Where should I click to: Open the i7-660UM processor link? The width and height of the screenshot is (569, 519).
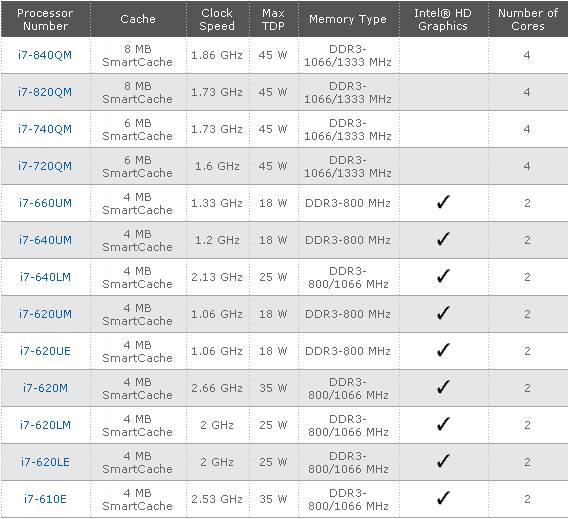pyautogui.click(x=45, y=203)
